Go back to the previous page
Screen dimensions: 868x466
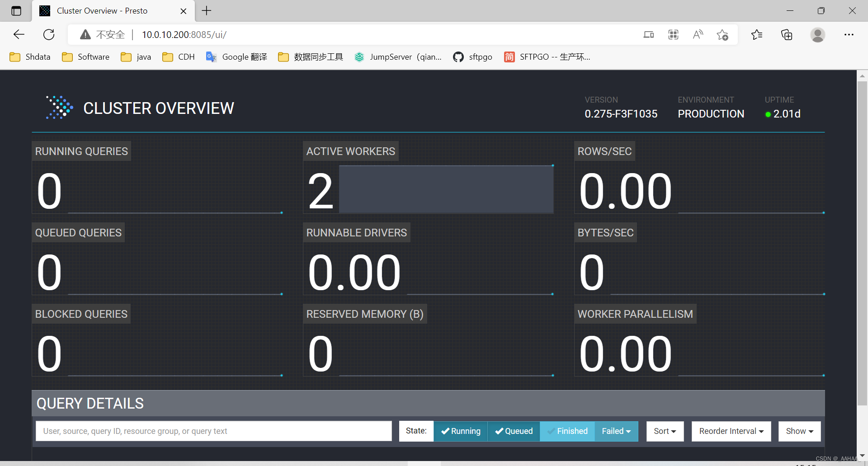point(19,34)
